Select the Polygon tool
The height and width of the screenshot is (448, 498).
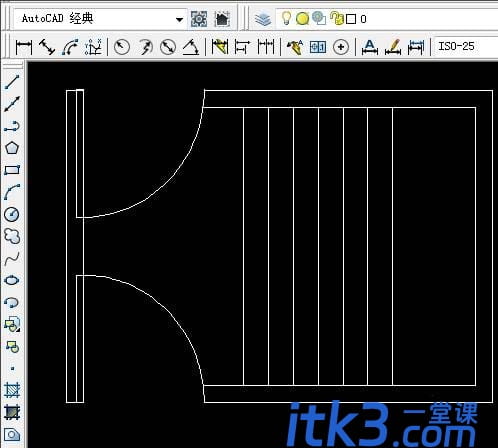click(x=12, y=148)
